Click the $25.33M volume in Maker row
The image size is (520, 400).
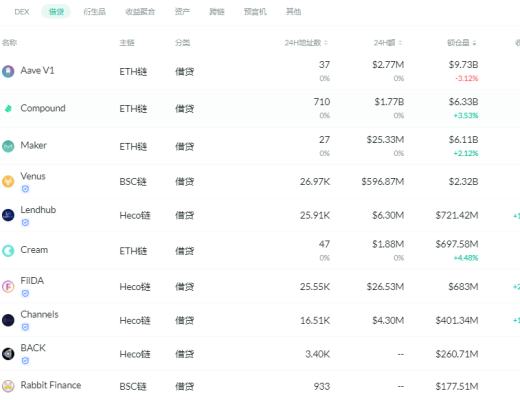pos(385,140)
